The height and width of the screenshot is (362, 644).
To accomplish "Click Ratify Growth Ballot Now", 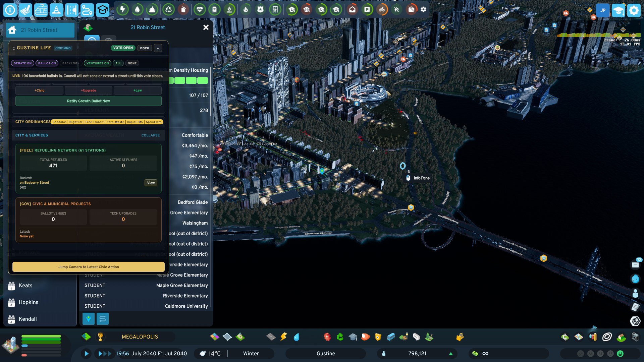I will (x=89, y=101).
